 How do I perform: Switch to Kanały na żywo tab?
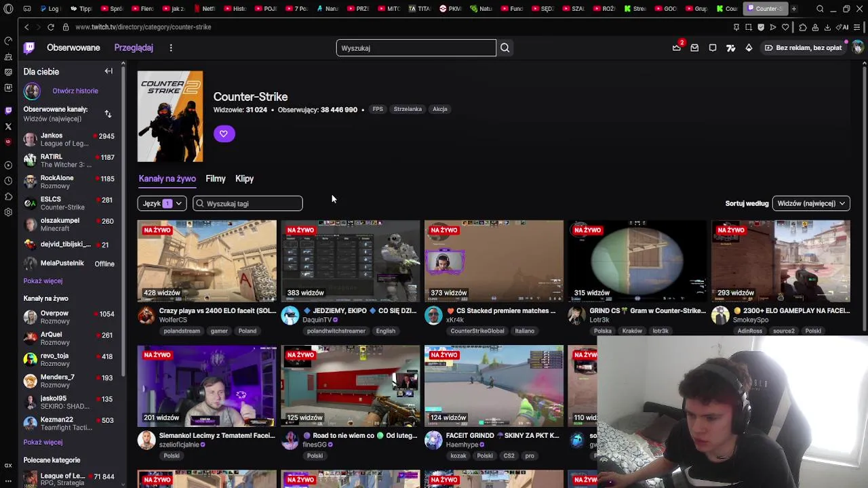coord(167,179)
